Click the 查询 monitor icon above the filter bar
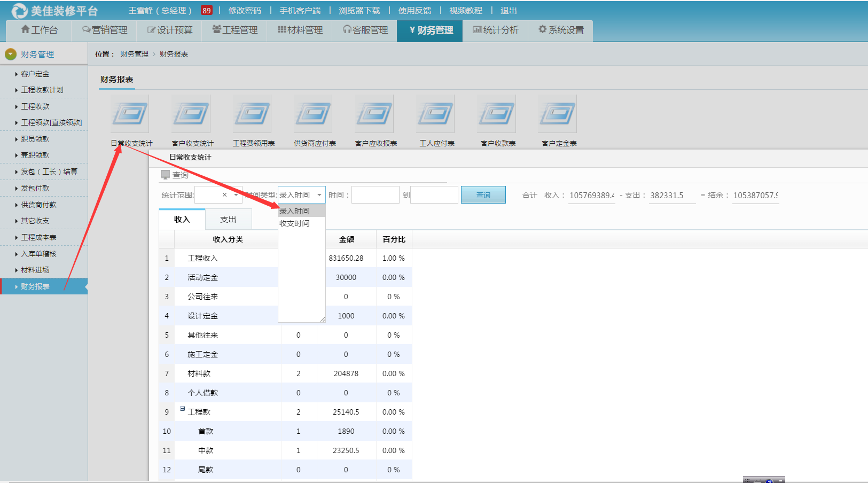This screenshot has height=483, width=868. point(166,174)
